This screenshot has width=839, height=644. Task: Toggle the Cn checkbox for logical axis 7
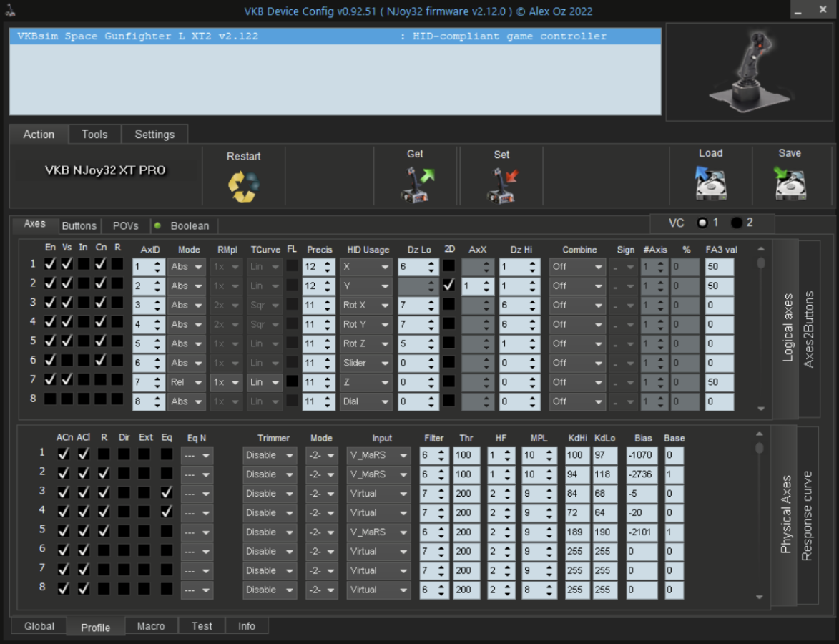tap(101, 379)
